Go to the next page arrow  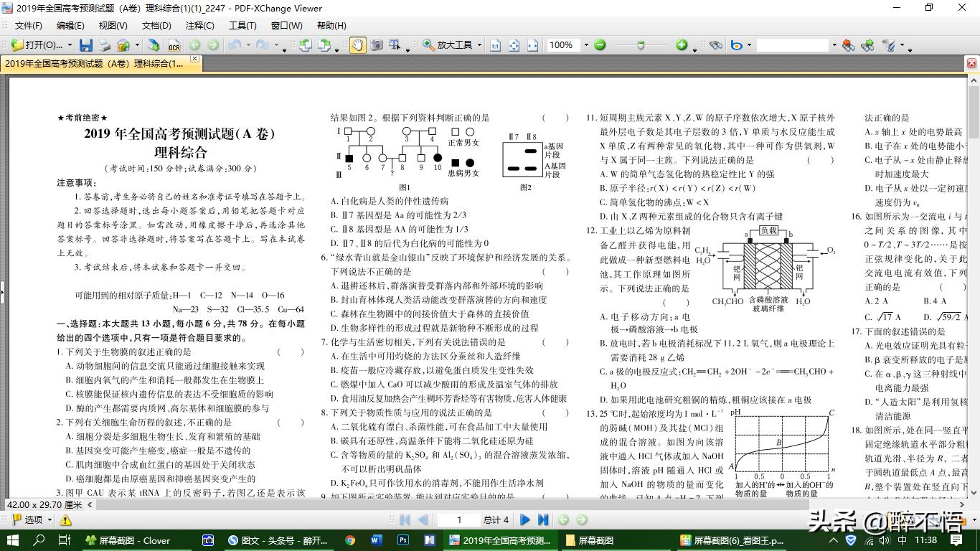point(524,519)
